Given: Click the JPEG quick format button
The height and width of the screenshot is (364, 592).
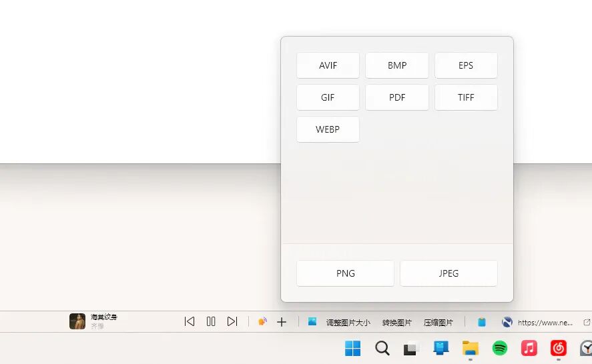Looking at the screenshot, I should (449, 273).
